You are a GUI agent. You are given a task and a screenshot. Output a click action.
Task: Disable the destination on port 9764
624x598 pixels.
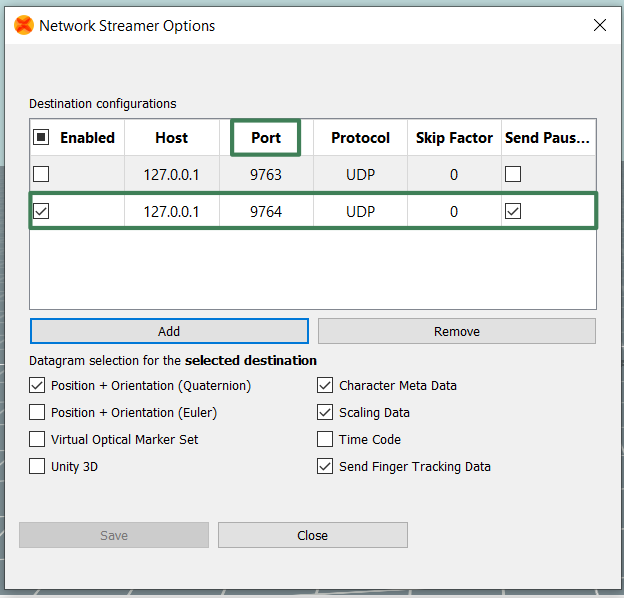pos(41,211)
